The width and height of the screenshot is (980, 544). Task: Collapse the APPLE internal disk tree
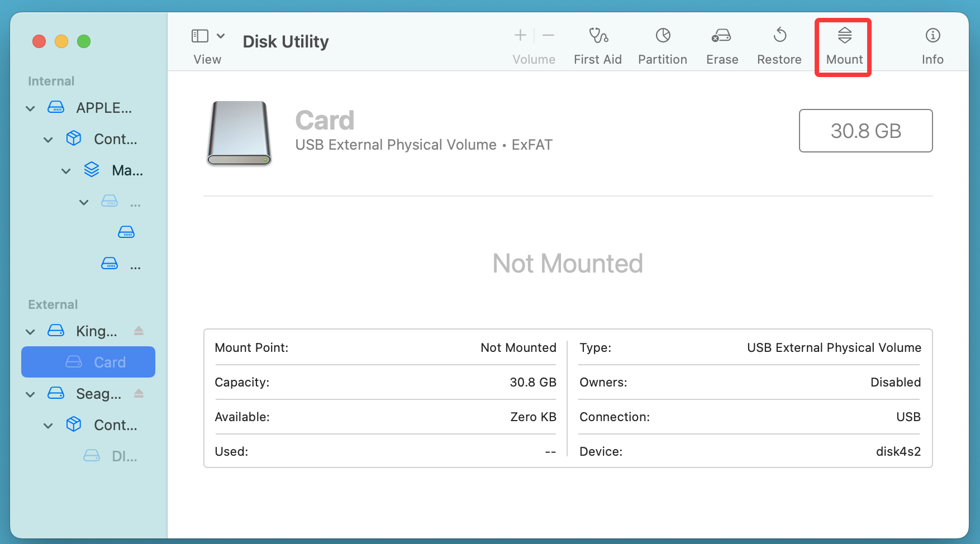(x=31, y=108)
